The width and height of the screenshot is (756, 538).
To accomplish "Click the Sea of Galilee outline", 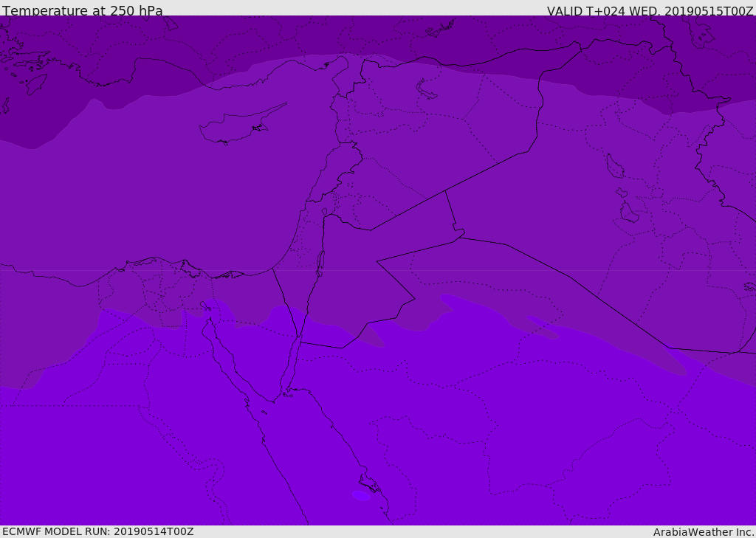I will point(324,212).
